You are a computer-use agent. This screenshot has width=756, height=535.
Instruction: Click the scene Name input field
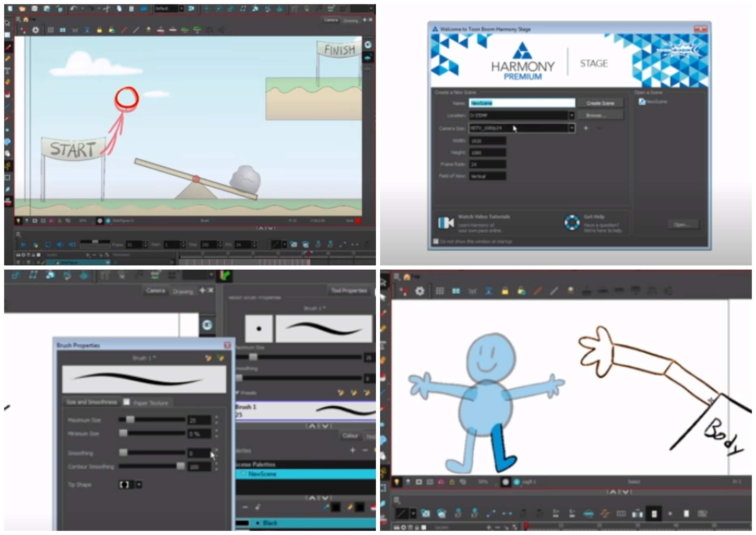point(522,103)
